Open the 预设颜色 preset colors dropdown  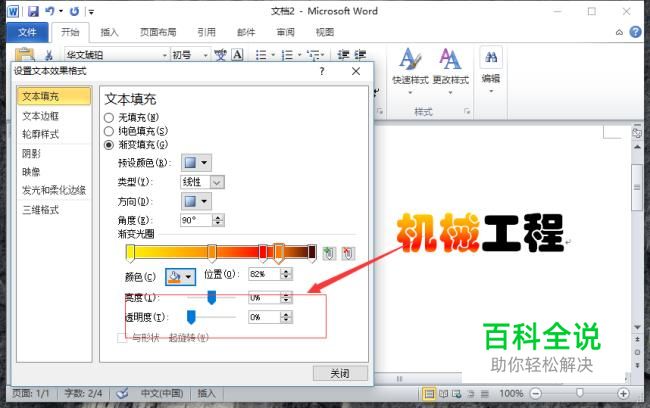pos(196,163)
